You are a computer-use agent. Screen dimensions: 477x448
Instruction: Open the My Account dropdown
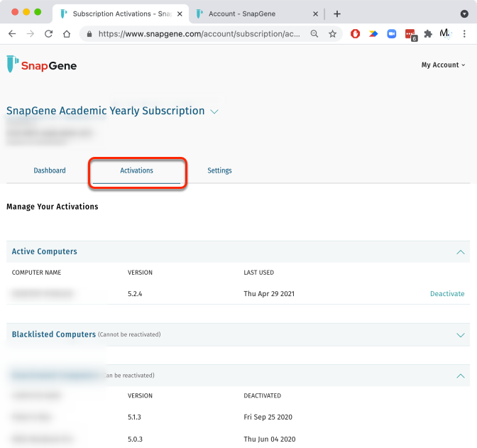pyautogui.click(x=443, y=65)
